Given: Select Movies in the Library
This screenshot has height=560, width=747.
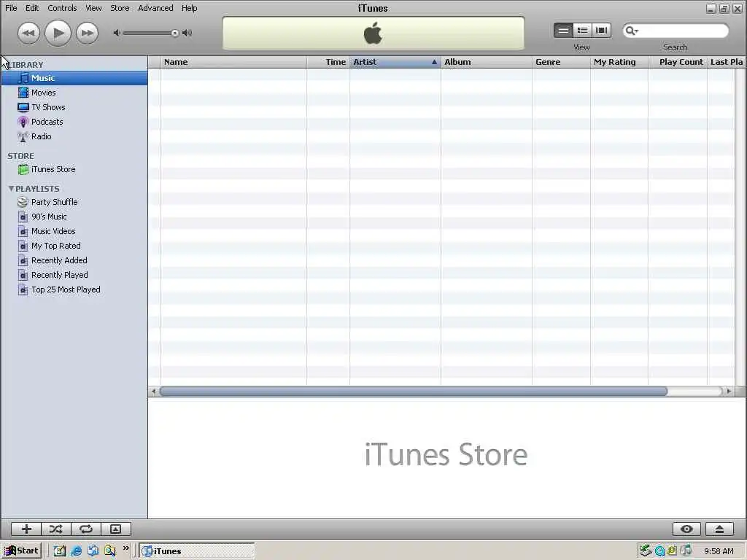Looking at the screenshot, I should (x=74, y=93).
